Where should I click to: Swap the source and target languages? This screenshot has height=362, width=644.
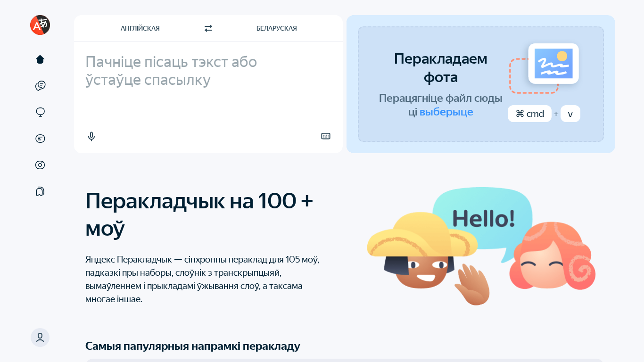click(x=208, y=28)
